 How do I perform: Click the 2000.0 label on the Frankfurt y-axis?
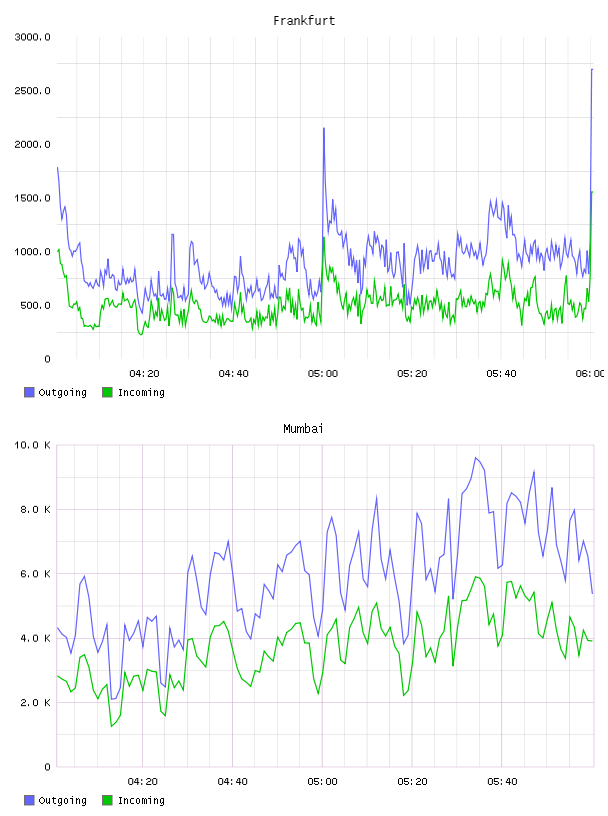click(x=32, y=144)
